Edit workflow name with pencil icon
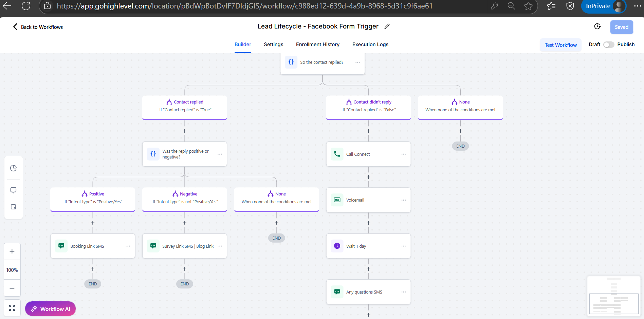Image resolution: width=644 pixels, height=319 pixels. pos(387,26)
